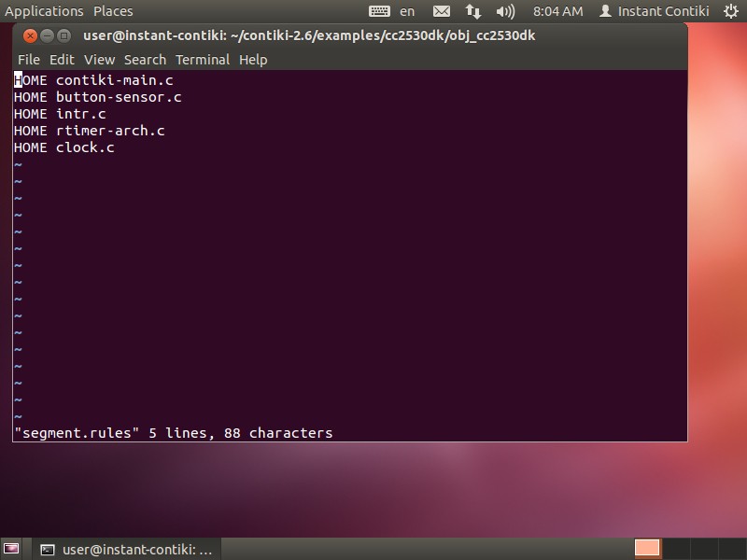Open the mail envelope indicator

click(x=441, y=11)
